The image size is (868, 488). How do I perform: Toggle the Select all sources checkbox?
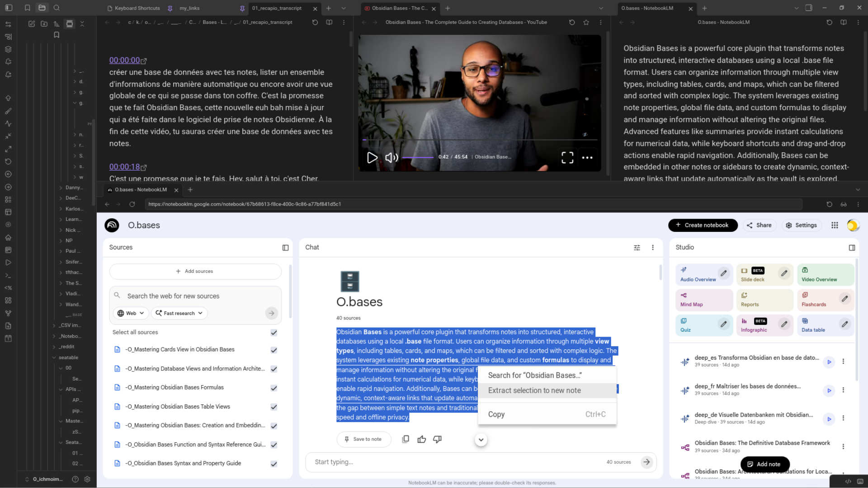pos(274,333)
